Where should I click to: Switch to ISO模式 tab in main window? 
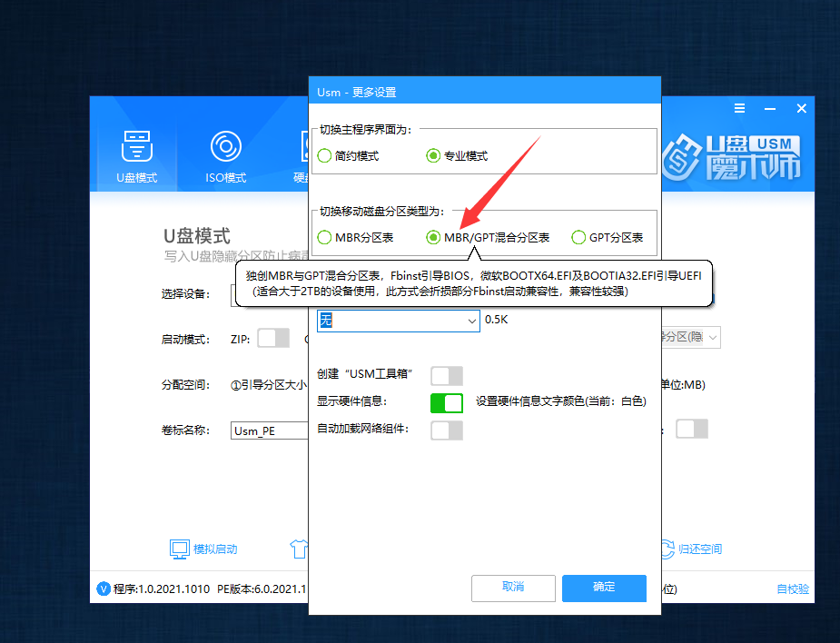pyautogui.click(x=225, y=156)
